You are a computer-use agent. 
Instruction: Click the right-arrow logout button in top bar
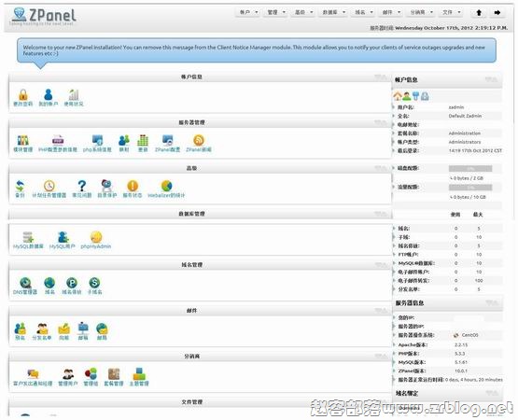coord(497,12)
